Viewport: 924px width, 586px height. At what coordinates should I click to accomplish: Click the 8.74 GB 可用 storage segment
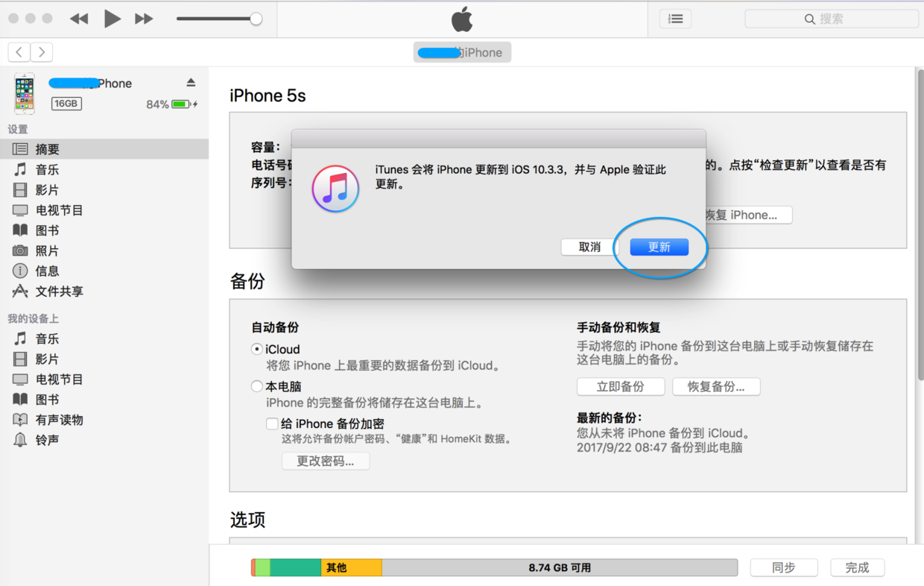(560, 567)
